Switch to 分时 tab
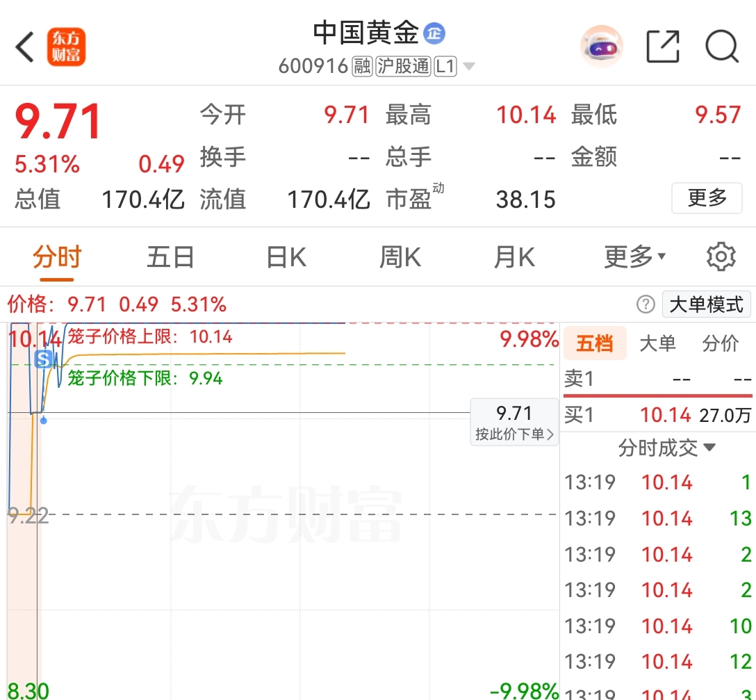 57,257
